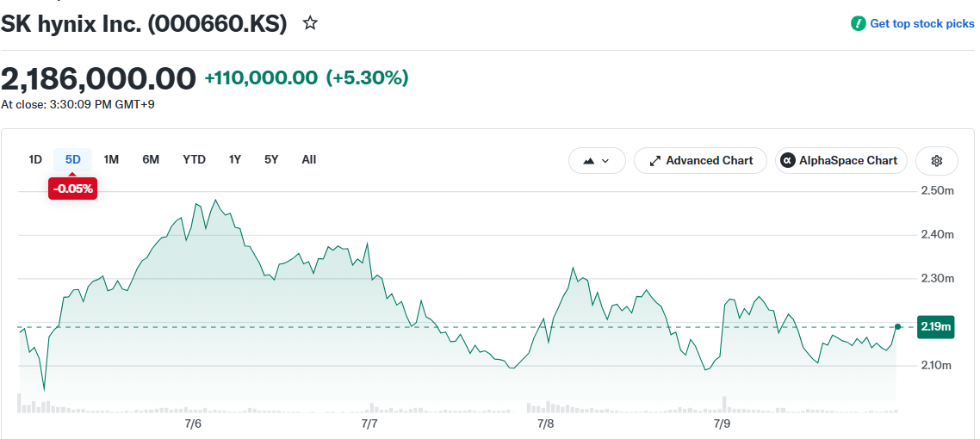Click the 7/8 date axis label
The image size is (980, 439).
click(546, 424)
